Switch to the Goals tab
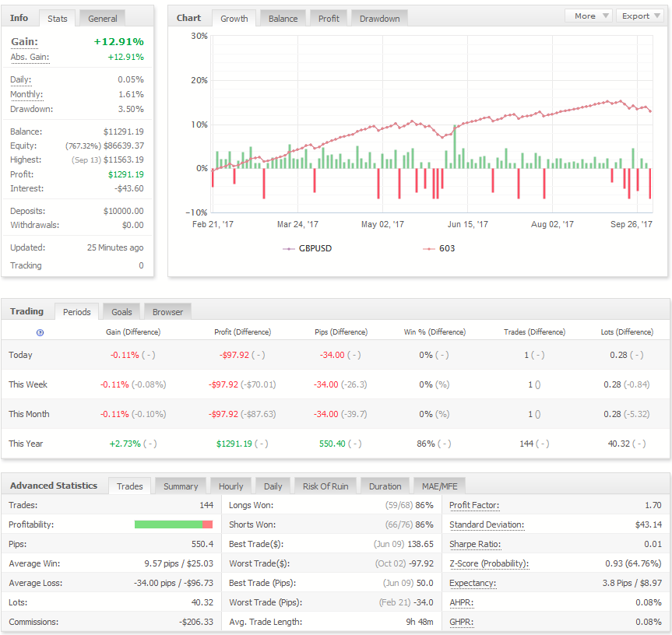Image resolution: width=672 pixels, height=635 pixels. coord(121,312)
